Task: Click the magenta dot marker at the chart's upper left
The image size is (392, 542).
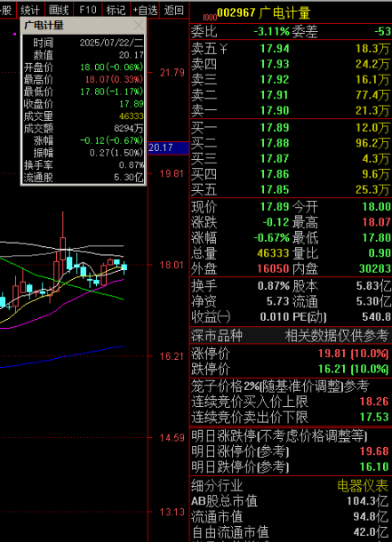Action: pos(15,34)
